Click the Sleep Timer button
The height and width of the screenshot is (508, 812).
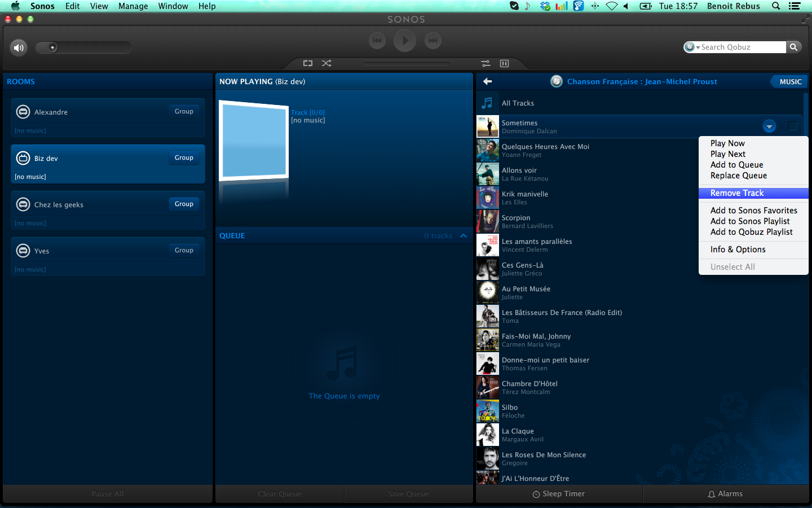point(559,494)
